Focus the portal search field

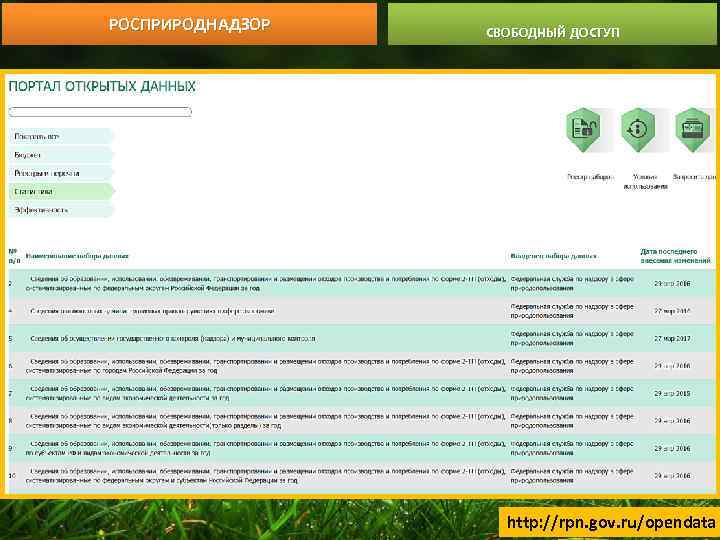[100, 112]
